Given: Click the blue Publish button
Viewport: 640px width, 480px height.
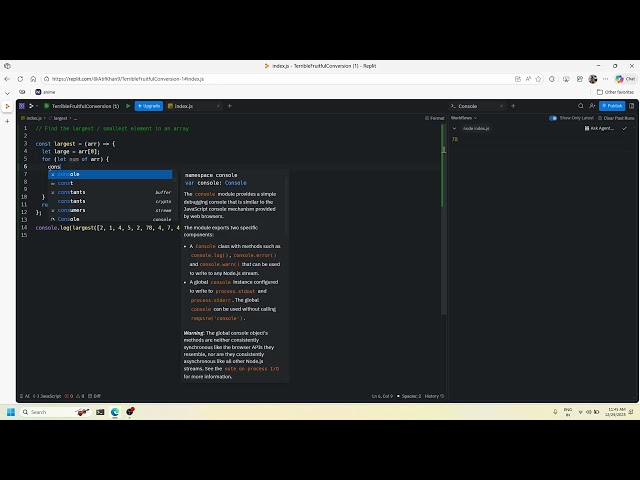Looking at the screenshot, I should tap(612, 106).
